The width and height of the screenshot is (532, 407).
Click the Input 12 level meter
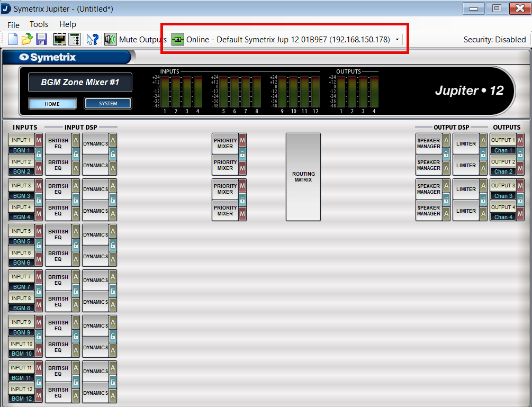tap(315, 92)
